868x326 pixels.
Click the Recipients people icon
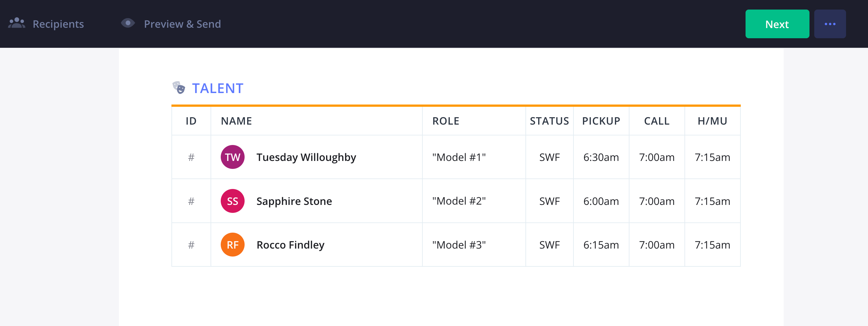[17, 23]
